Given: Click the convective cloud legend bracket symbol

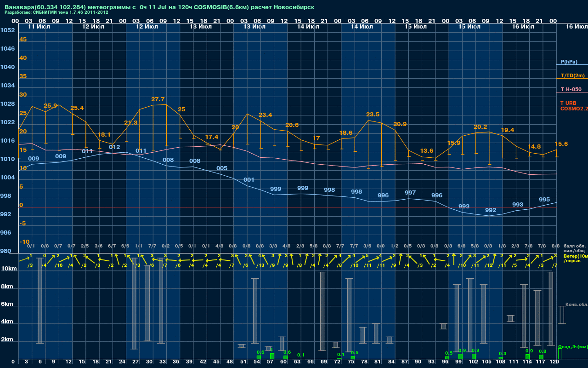Looking at the screenshot, I should 562,315.
